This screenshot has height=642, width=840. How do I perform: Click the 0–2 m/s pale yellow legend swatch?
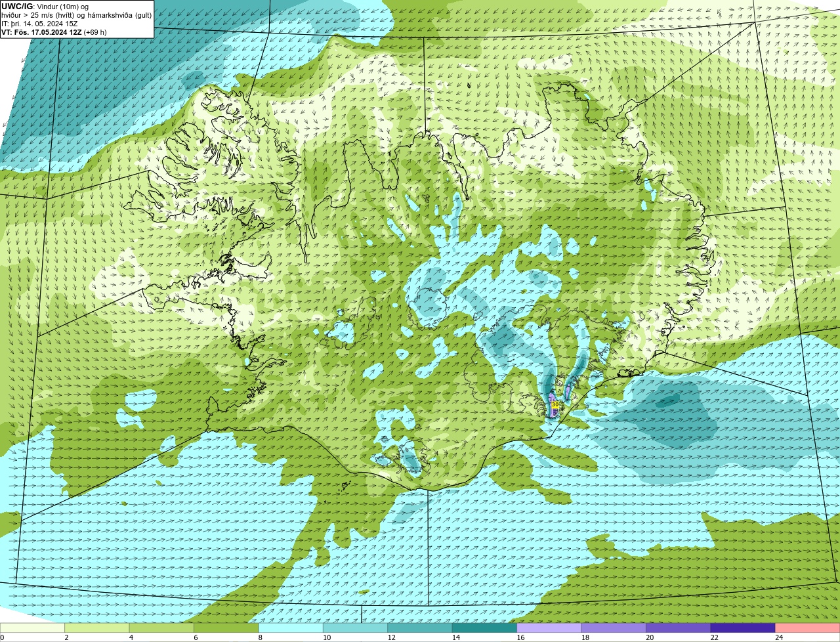coord(33,628)
